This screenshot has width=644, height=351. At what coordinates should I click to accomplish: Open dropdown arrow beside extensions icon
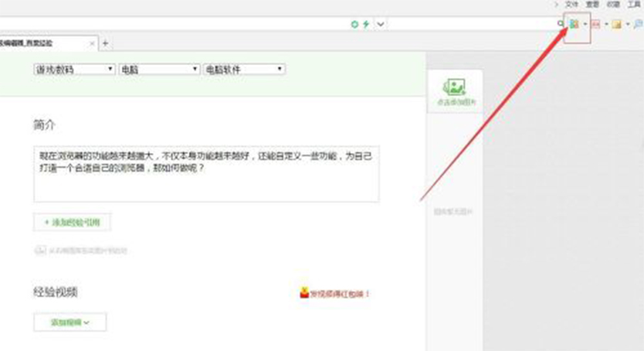point(585,24)
